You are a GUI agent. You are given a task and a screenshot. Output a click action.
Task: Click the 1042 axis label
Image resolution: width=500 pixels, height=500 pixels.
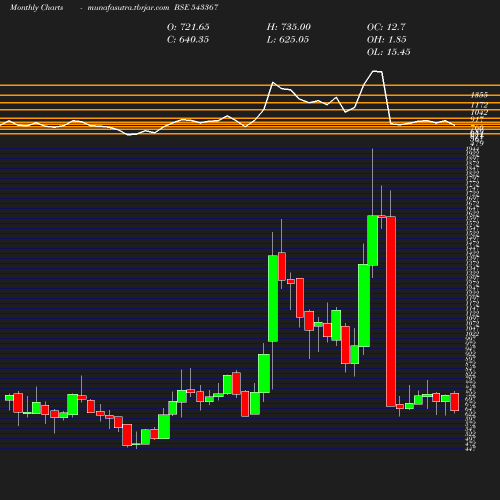pos(479,112)
